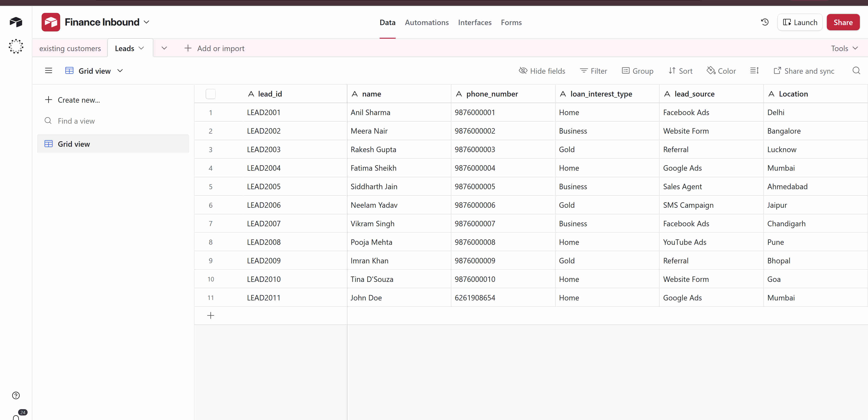Click the Location field type icon
The width and height of the screenshot is (868, 420).
coord(771,94)
